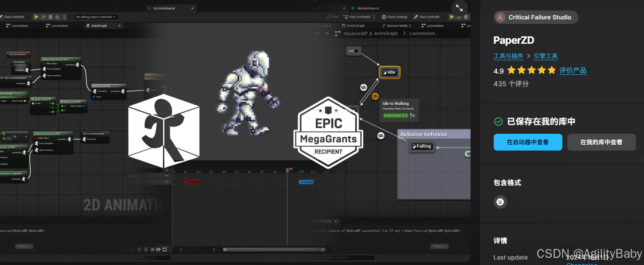Select the Use State Machine node

coord(19,54)
